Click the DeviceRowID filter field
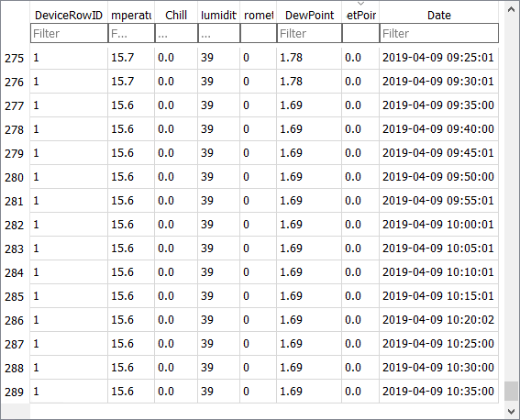520x420 pixels. (x=69, y=33)
